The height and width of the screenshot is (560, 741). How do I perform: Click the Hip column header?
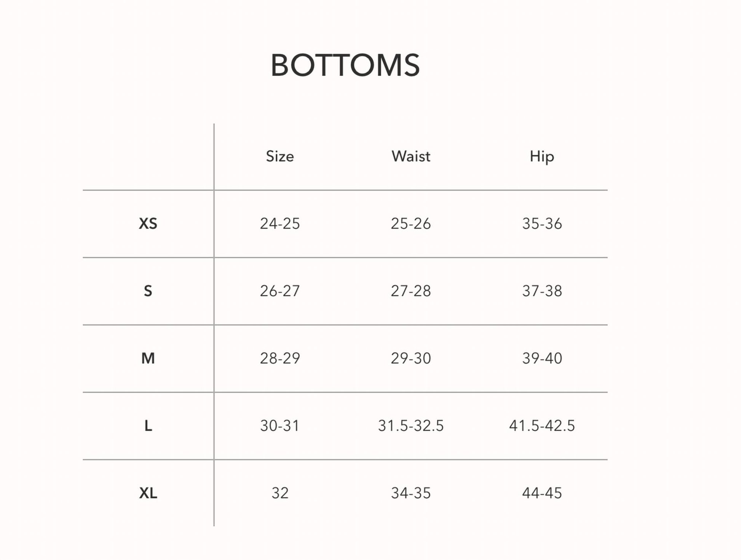pyautogui.click(x=542, y=157)
